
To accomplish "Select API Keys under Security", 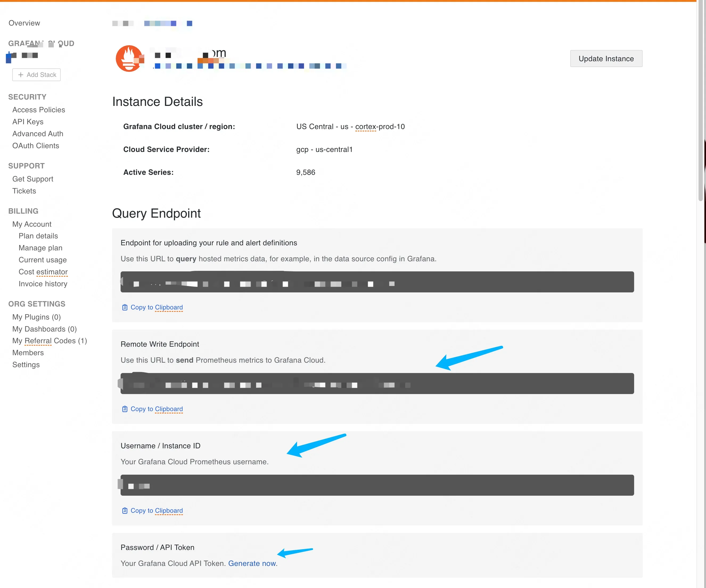I will click(28, 122).
